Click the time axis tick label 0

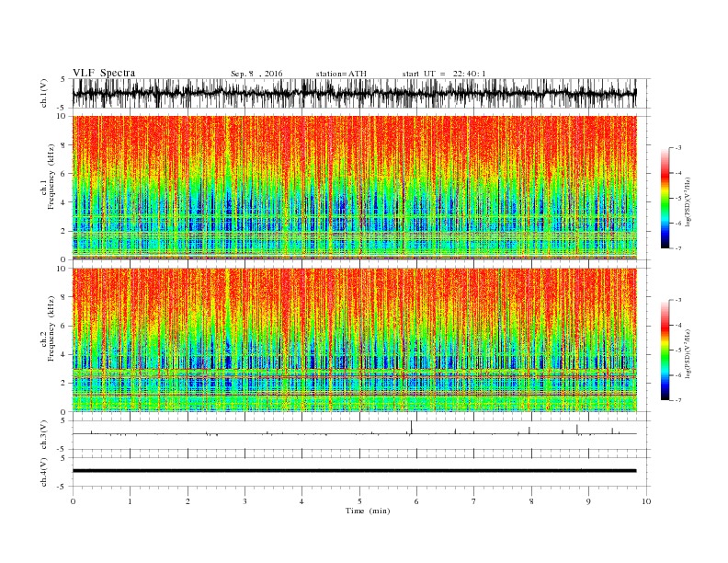(x=73, y=501)
